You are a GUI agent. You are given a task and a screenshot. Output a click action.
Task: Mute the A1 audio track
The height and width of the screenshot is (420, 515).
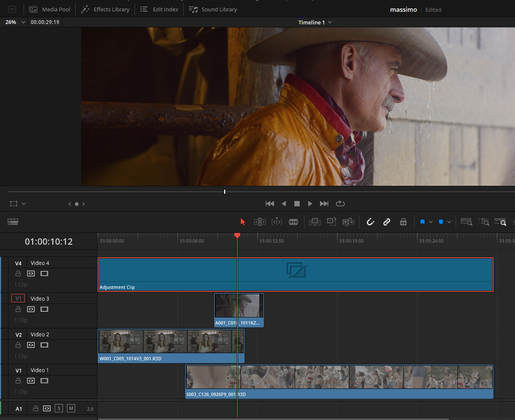tap(71, 408)
